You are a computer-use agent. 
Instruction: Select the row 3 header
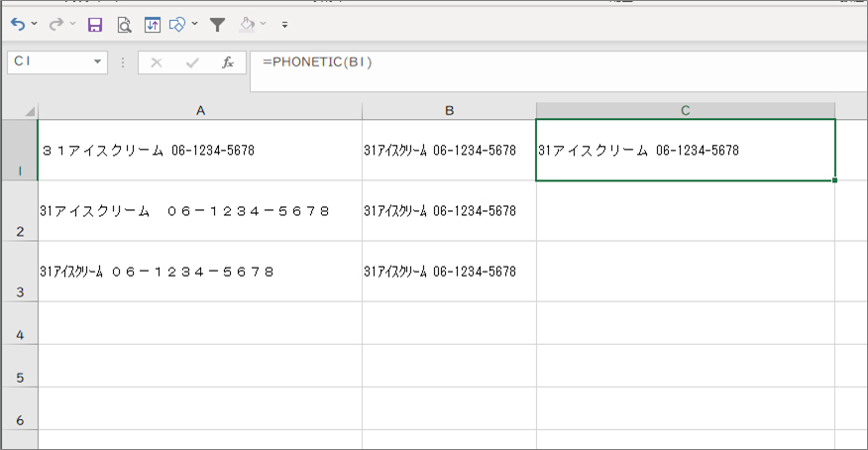tap(20, 272)
